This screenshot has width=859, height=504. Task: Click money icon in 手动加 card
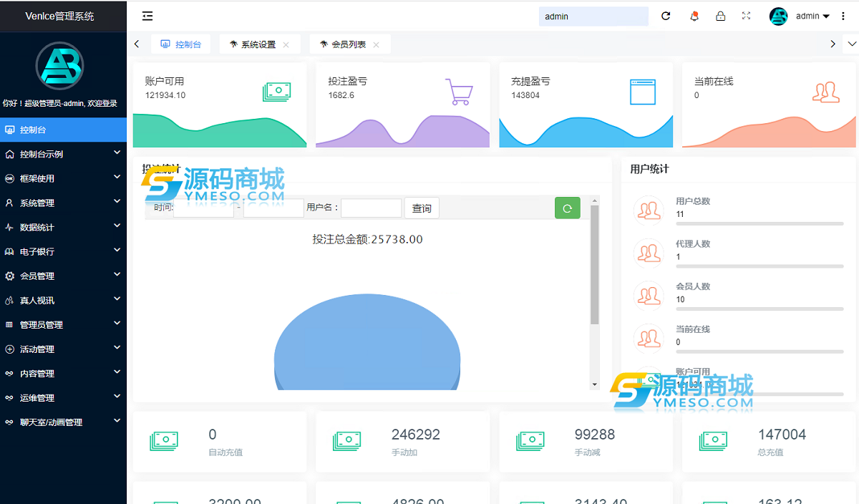[x=347, y=441]
